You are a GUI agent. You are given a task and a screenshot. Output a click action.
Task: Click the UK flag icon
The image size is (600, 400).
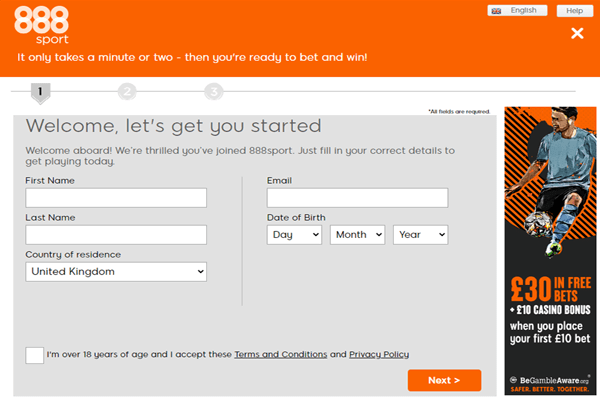pyautogui.click(x=496, y=11)
